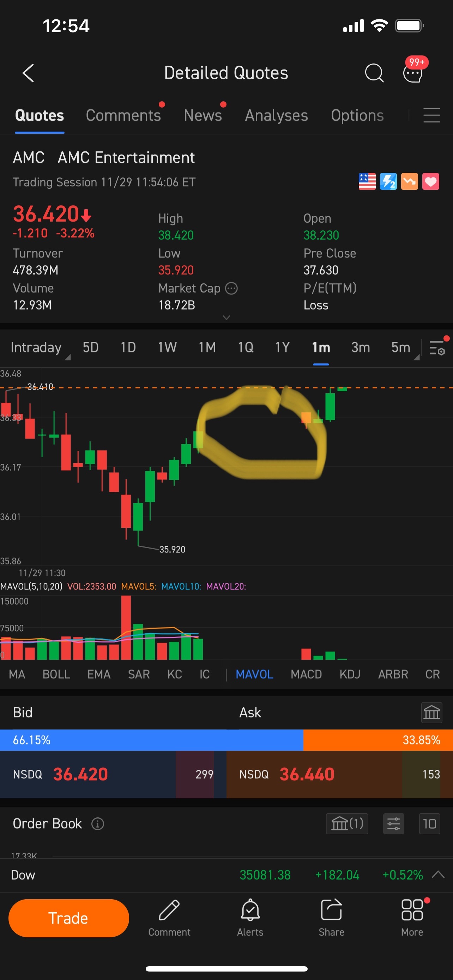
Task: Expand more quote details chevron
Action: (x=226, y=317)
